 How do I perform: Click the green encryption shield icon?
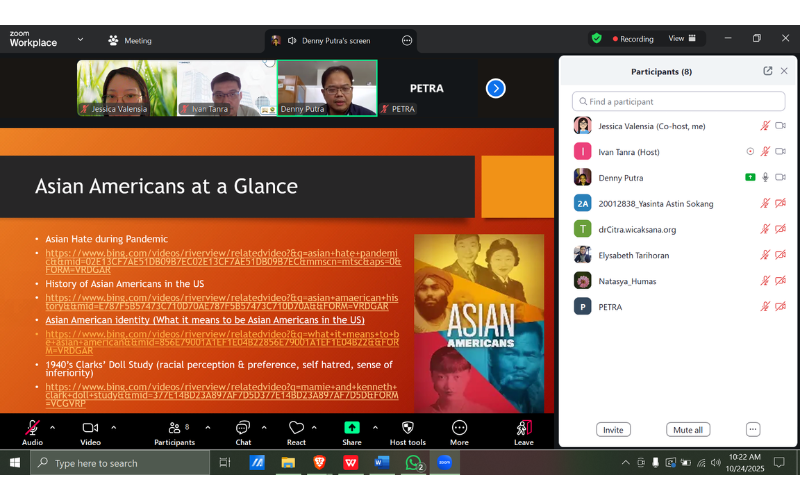tap(597, 39)
